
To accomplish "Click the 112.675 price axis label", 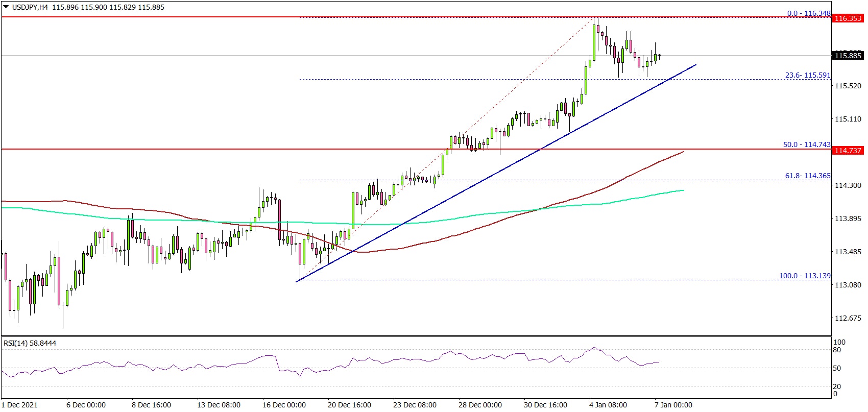I will pyautogui.click(x=847, y=318).
